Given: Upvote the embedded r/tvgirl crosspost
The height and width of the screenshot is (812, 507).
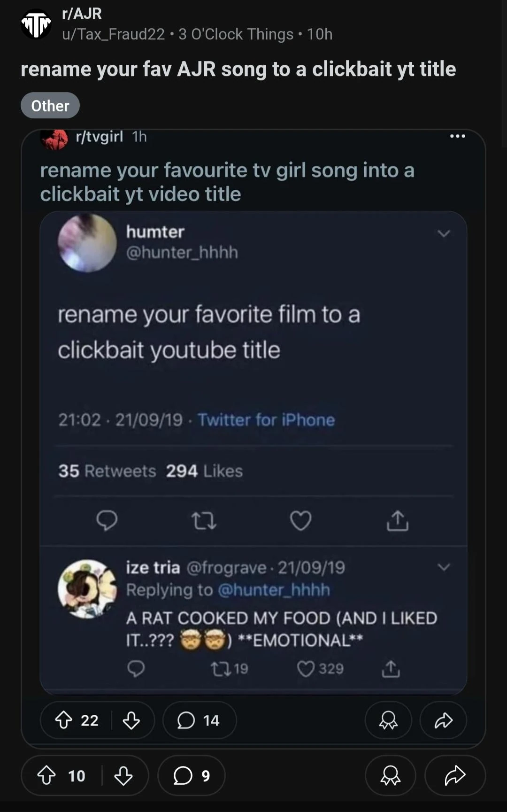Looking at the screenshot, I should 64,720.
